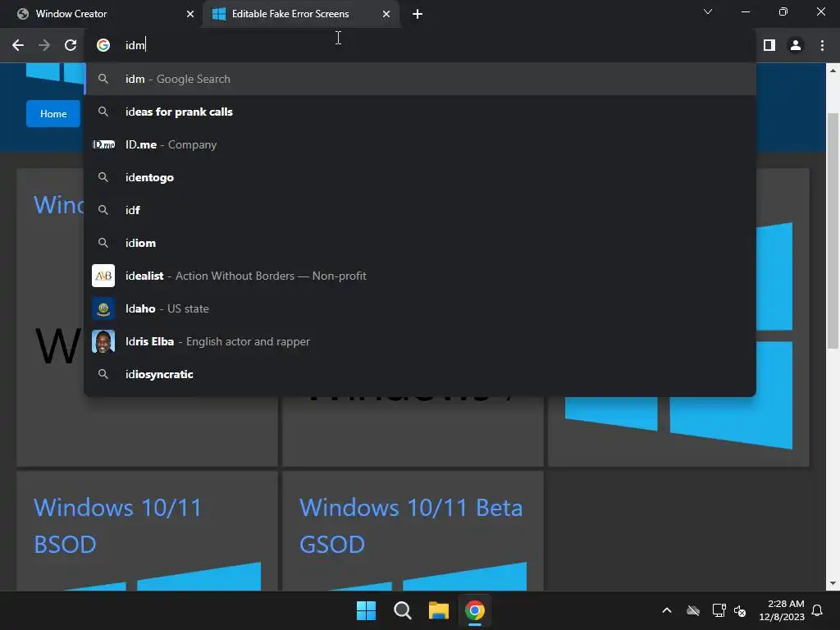840x630 pixels.
Task: Click the magnifier icon beside 'idiosyncratic'
Action: 103,374
